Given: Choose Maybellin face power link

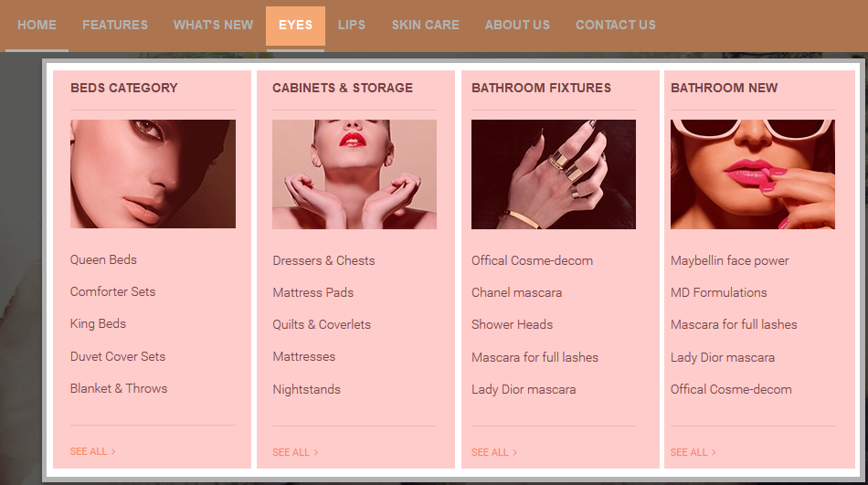Looking at the screenshot, I should click(x=730, y=261).
